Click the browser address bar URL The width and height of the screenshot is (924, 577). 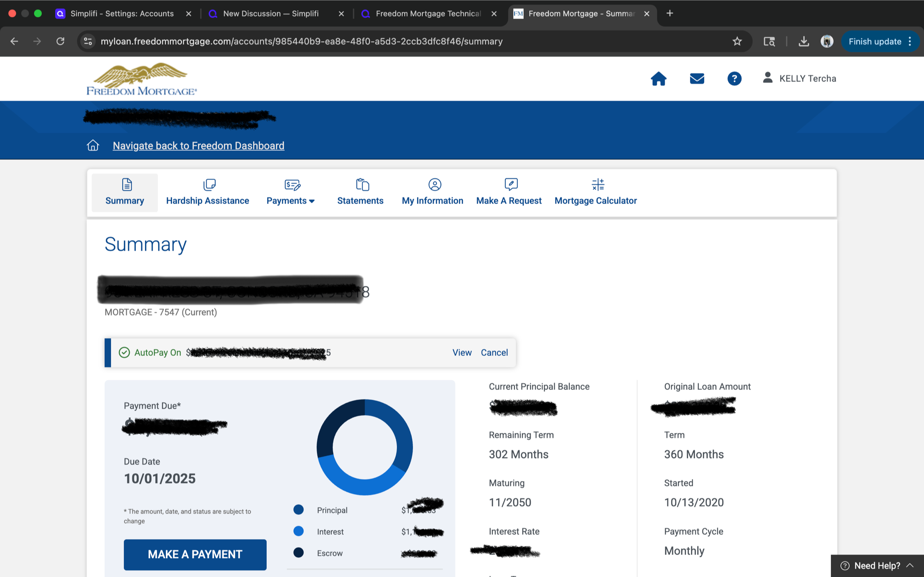pos(301,41)
